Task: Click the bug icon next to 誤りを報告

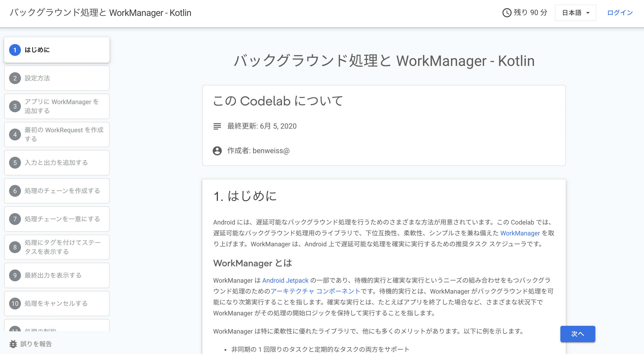Action: 13,344
